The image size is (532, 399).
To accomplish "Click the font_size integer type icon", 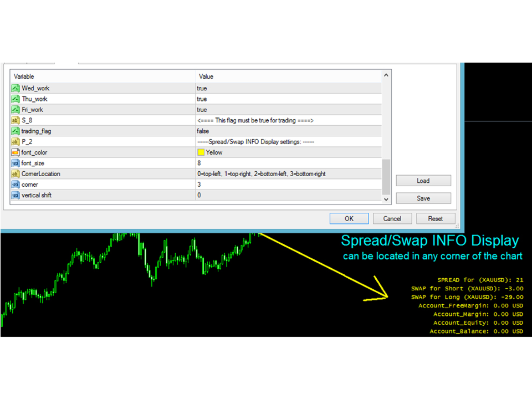I will click(x=16, y=163).
